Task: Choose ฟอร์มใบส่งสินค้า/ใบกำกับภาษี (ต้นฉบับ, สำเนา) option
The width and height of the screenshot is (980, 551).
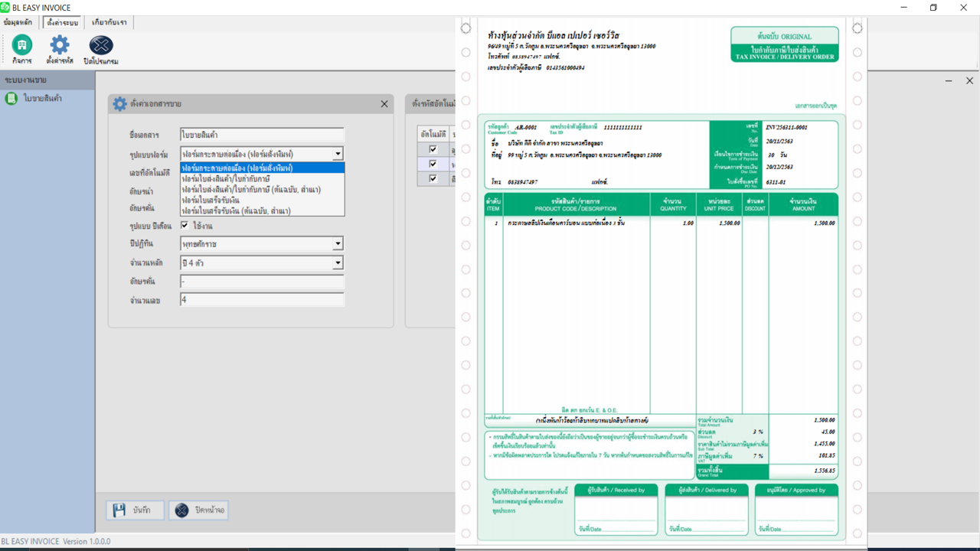Action: [262, 189]
